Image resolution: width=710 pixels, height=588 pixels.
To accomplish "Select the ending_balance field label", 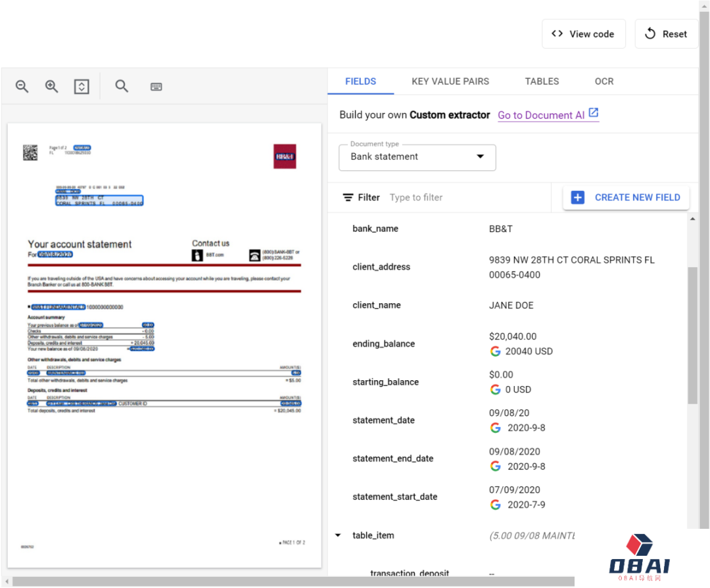I will tap(383, 344).
